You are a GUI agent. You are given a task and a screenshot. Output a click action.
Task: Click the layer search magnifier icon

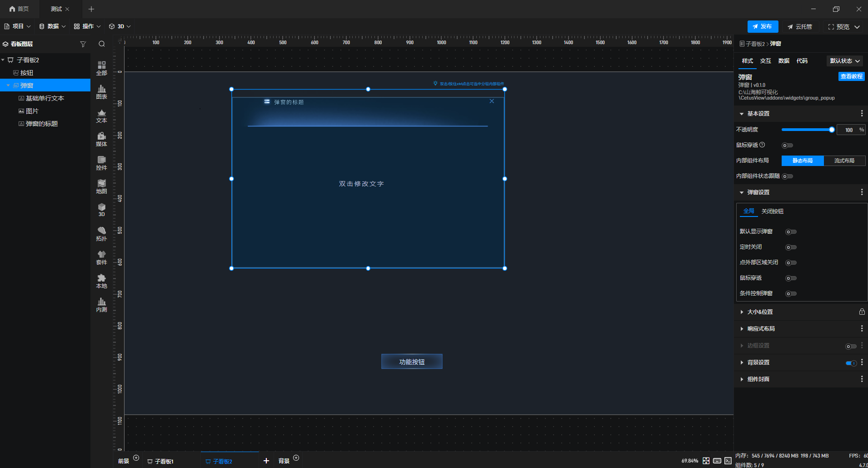pos(102,44)
